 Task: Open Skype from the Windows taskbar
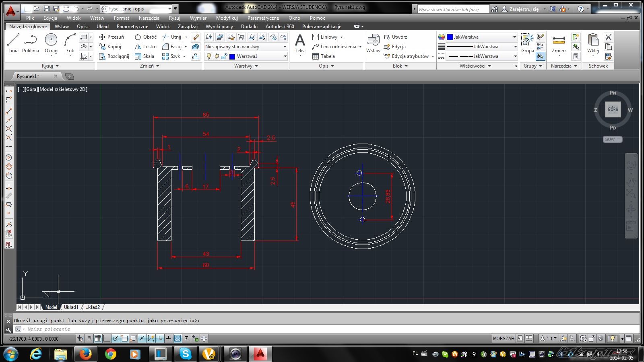point(185,354)
